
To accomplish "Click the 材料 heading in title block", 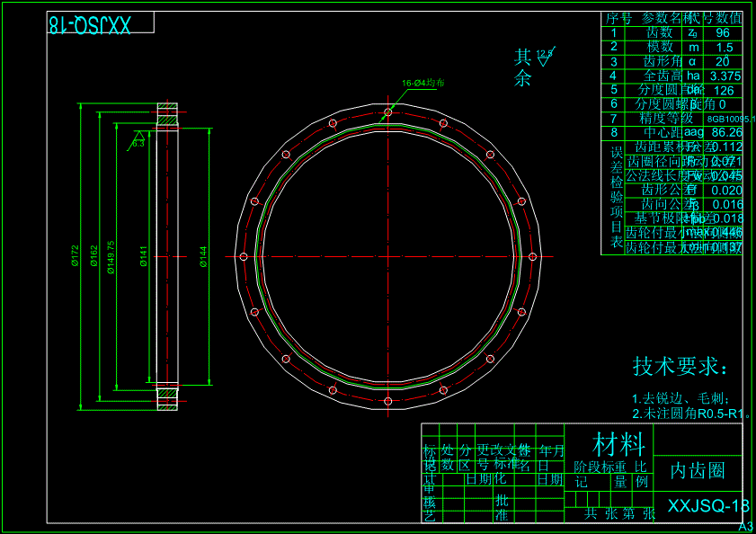I will (x=618, y=443).
